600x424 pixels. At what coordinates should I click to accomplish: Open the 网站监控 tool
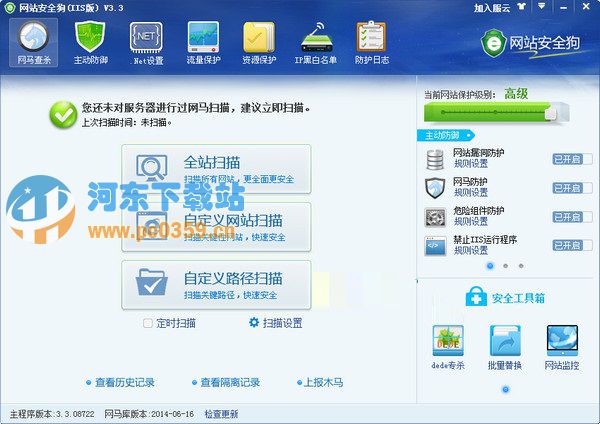562,348
